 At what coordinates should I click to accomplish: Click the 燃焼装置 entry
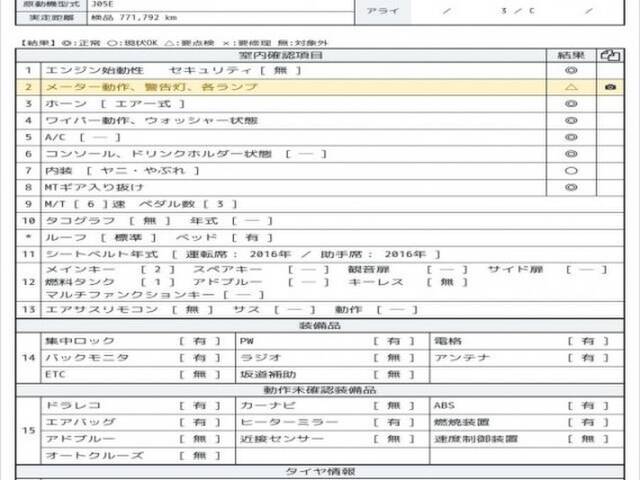pyautogui.click(x=527, y=422)
